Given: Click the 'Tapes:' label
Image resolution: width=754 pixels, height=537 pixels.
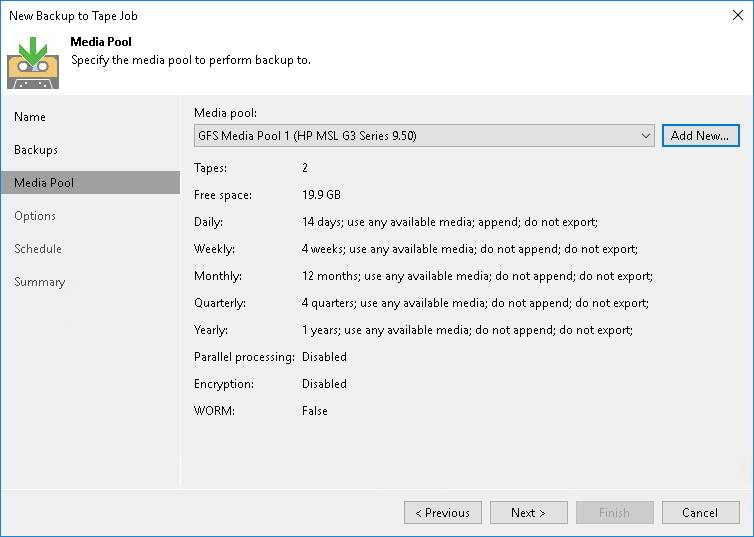Looking at the screenshot, I should pyautogui.click(x=210, y=168).
